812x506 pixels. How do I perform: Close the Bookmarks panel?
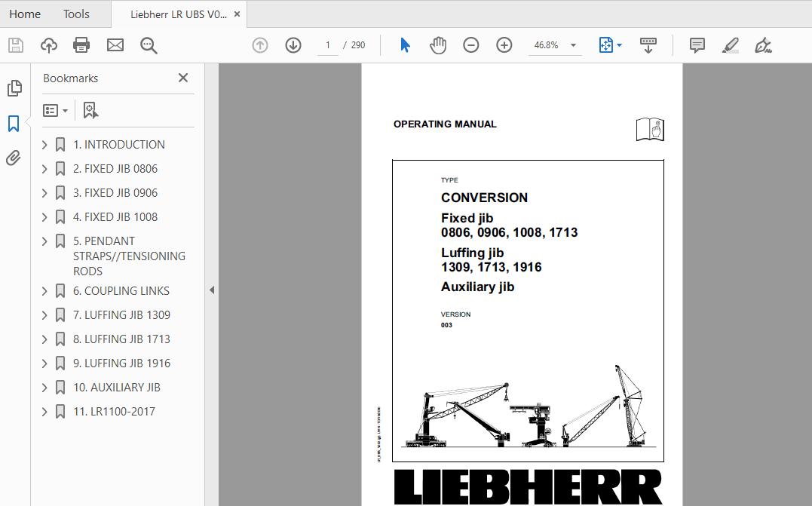tap(182, 78)
